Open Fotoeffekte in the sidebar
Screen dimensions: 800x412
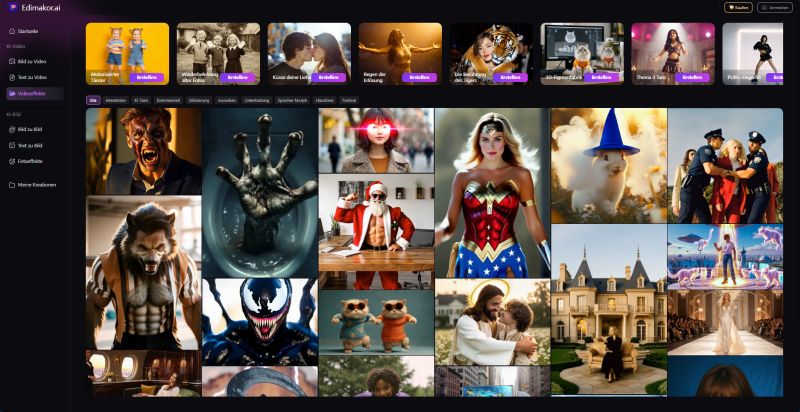click(x=32, y=161)
